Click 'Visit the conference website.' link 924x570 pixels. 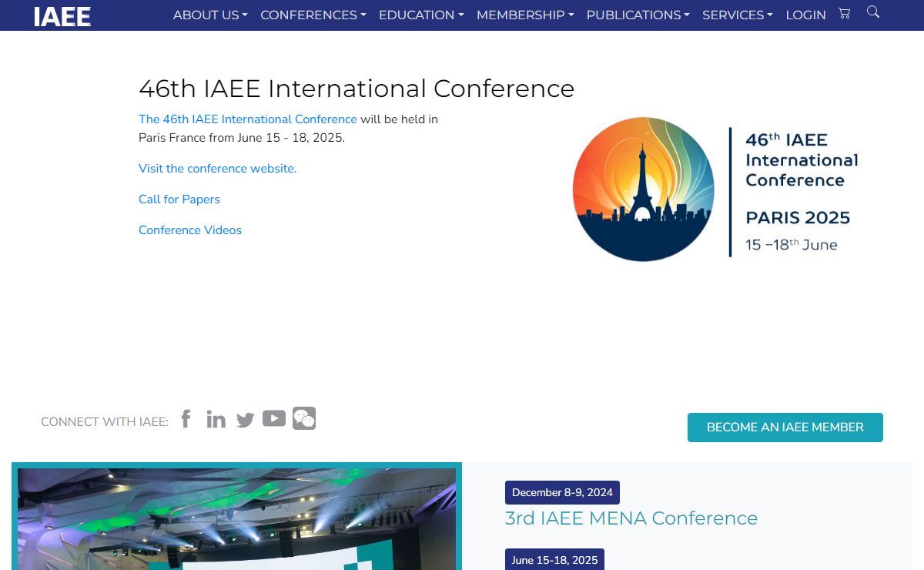tap(217, 169)
